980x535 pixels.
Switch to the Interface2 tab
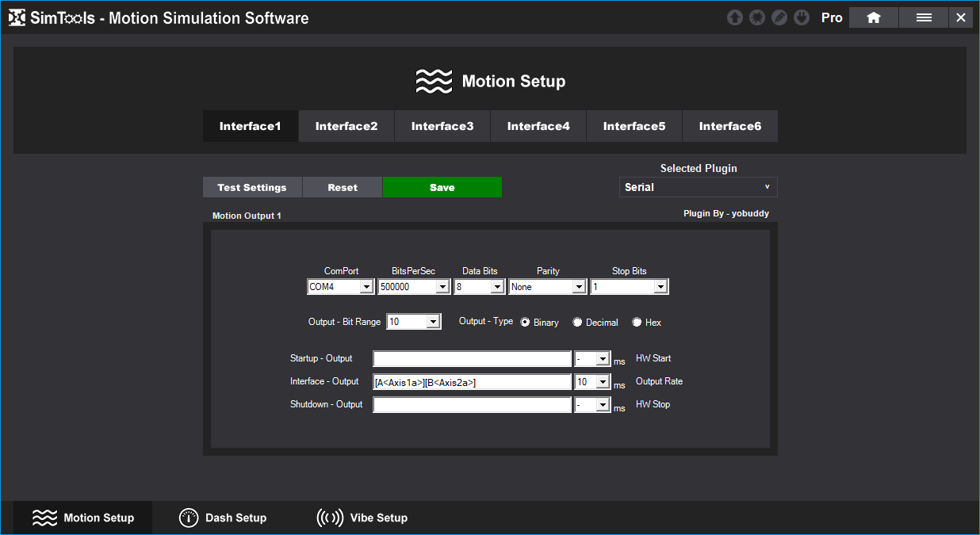pyautogui.click(x=346, y=126)
